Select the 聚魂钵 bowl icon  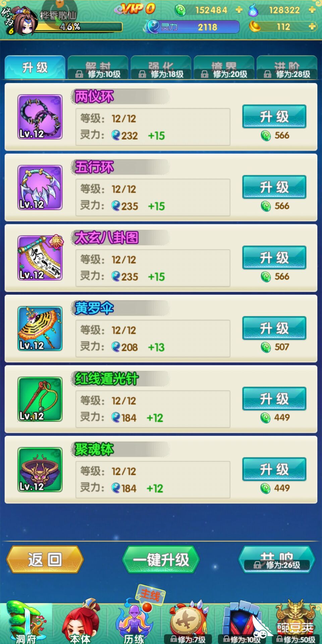pos(40,470)
